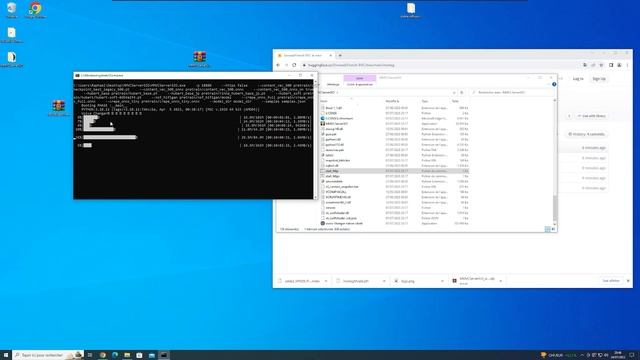This screenshot has height=360, width=640.
Task: Show hidden system tray icons
Action: 582,355
